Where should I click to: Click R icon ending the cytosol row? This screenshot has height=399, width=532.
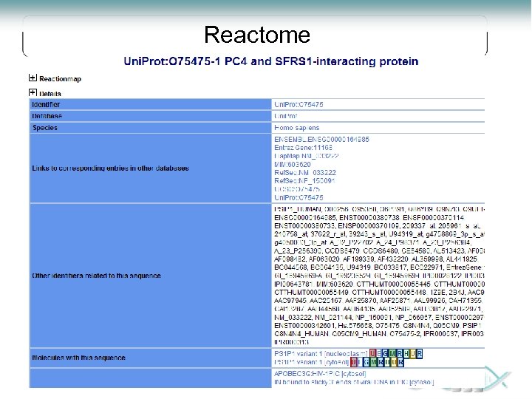tap(400, 362)
